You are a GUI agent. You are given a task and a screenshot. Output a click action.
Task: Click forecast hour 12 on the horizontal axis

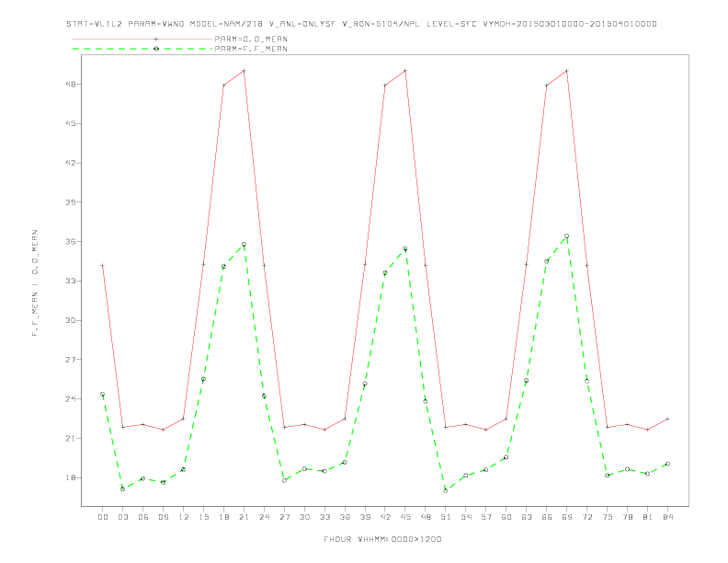click(x=184, y=517)
